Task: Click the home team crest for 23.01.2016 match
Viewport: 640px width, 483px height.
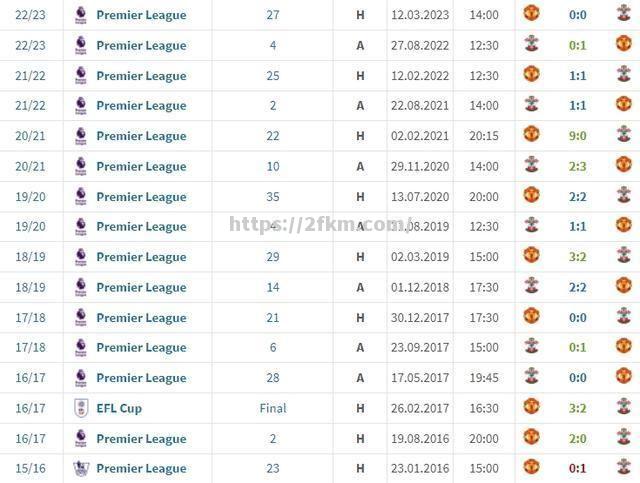Action: (531, 467)
